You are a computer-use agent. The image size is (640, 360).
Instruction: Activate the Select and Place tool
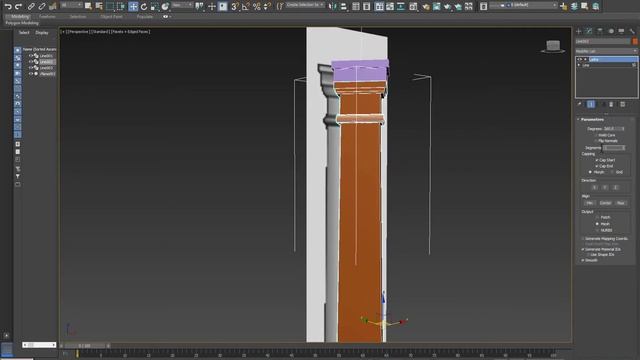pos(165,6)
